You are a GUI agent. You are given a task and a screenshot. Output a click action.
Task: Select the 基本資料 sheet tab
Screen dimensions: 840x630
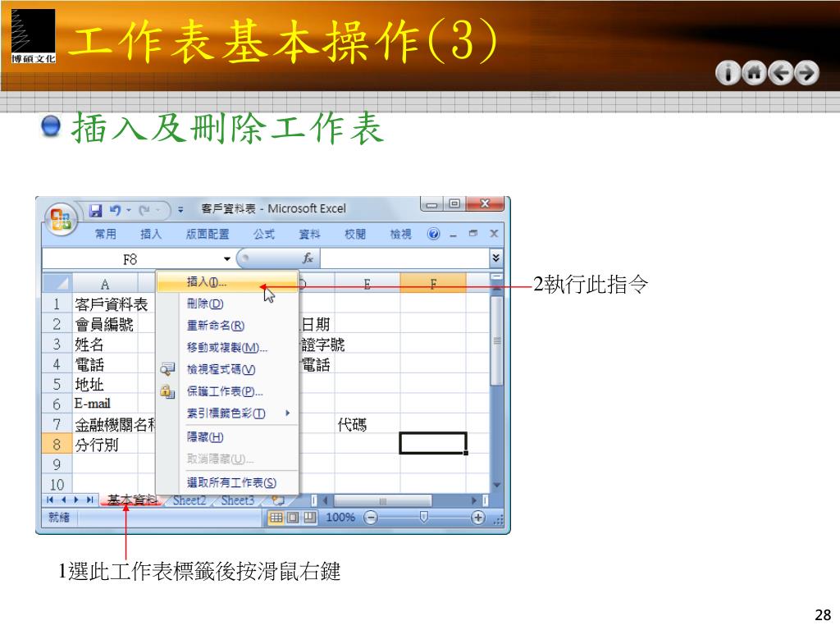[132, 500]
